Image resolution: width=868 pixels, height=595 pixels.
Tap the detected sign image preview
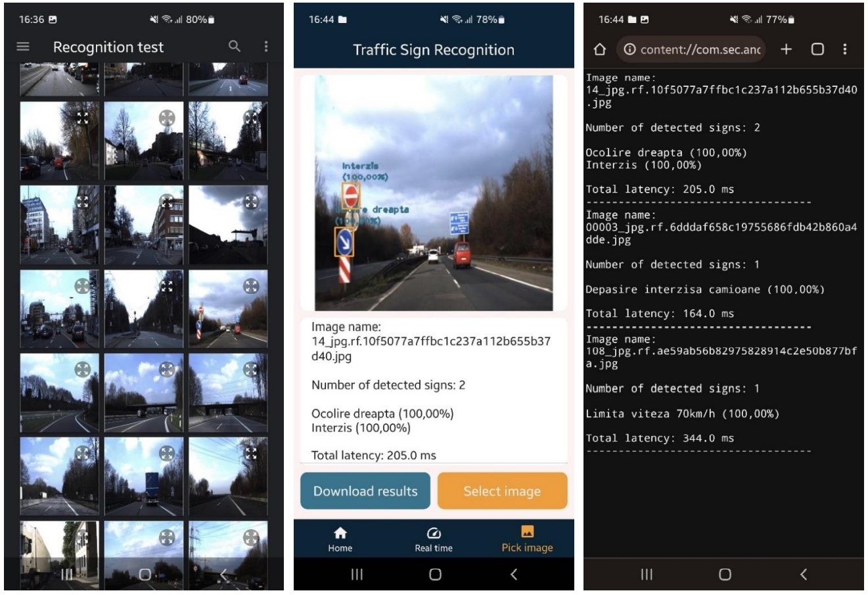pyautogui.click(x=434, y=193)
